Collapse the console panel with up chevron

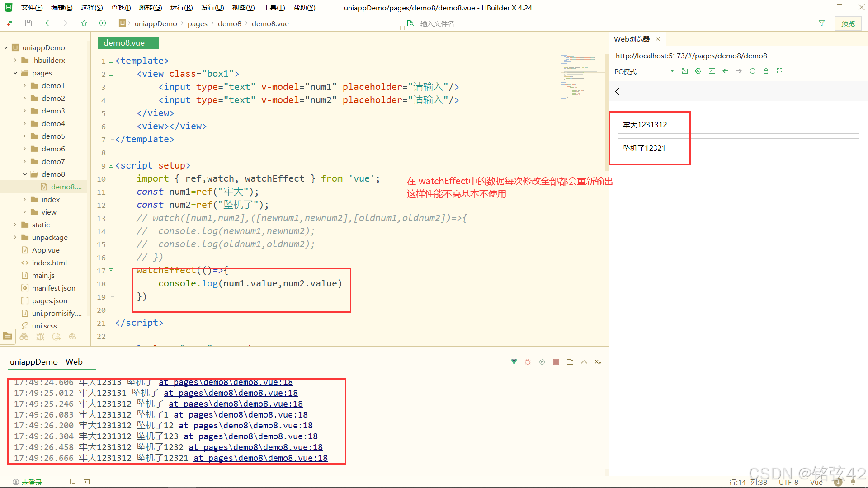(x=584, y=362)
